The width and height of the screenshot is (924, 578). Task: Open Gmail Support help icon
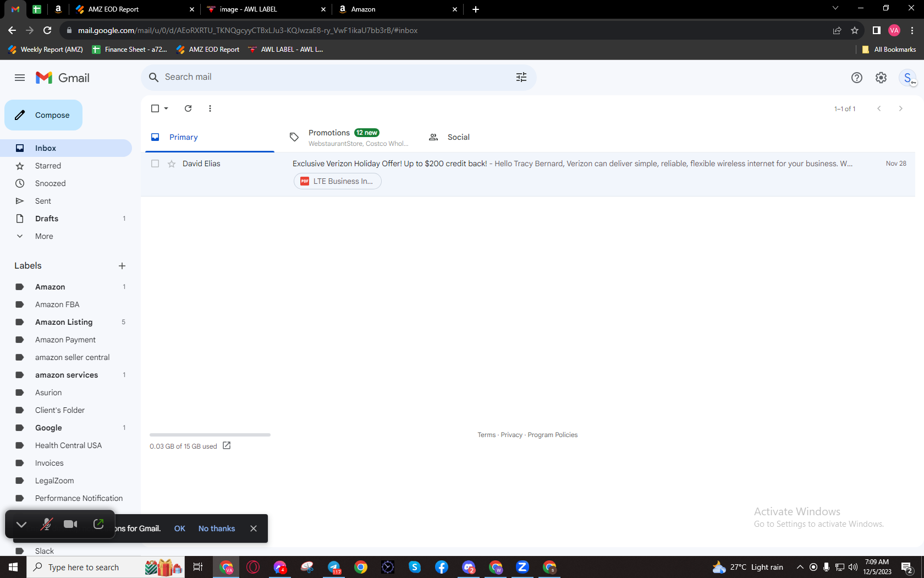[x=857, y=78]
